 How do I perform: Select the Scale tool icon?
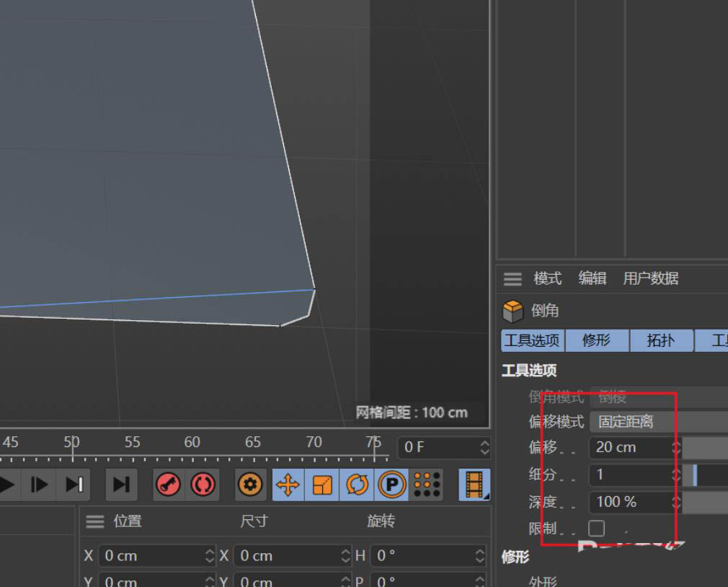click(321, 484)
